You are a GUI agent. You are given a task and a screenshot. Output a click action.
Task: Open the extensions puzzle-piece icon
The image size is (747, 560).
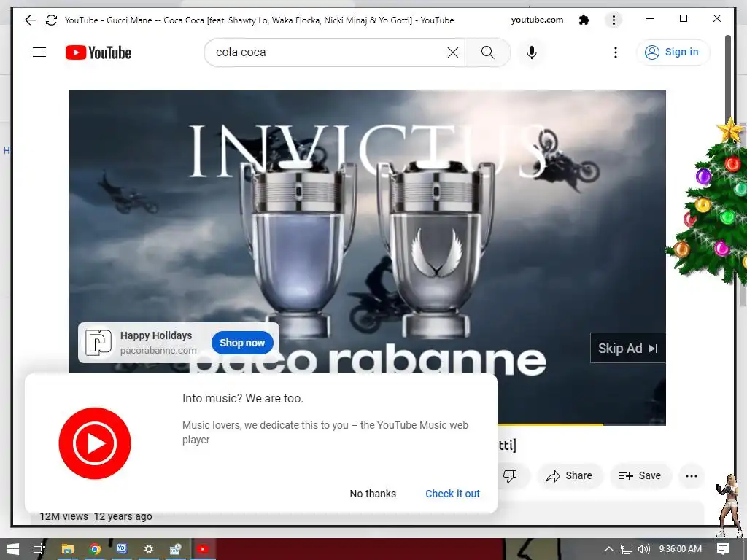tap(584, 20)
